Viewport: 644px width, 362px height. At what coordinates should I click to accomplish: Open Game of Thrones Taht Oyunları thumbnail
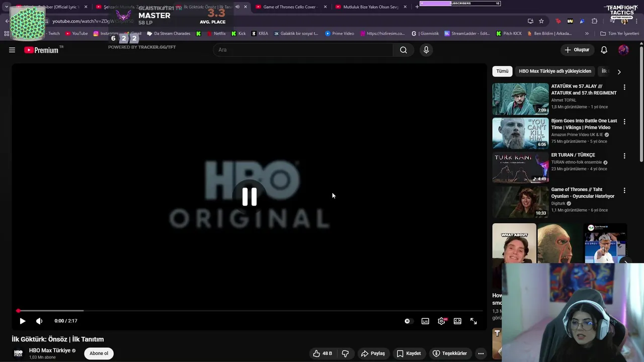[520, 202]
